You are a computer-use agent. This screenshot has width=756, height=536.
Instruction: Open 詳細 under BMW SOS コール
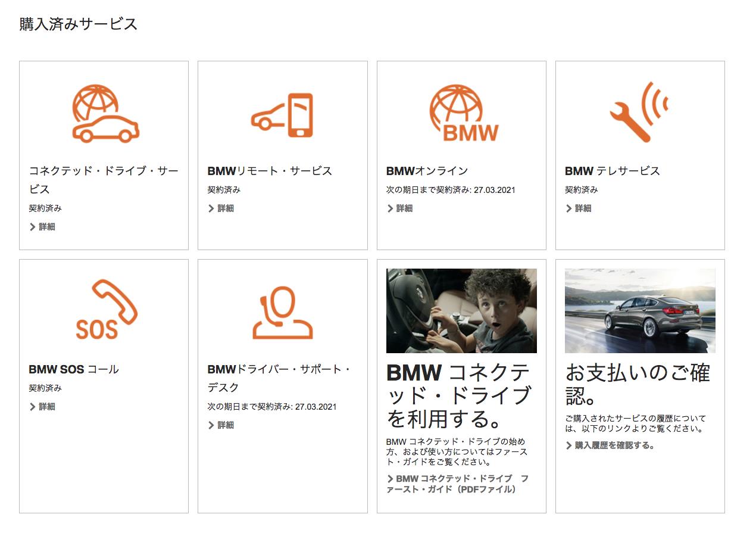(x=42, y=407)
